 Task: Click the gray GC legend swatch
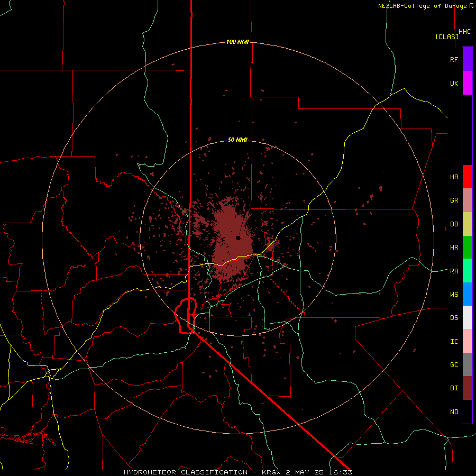(x=467, y=364)
